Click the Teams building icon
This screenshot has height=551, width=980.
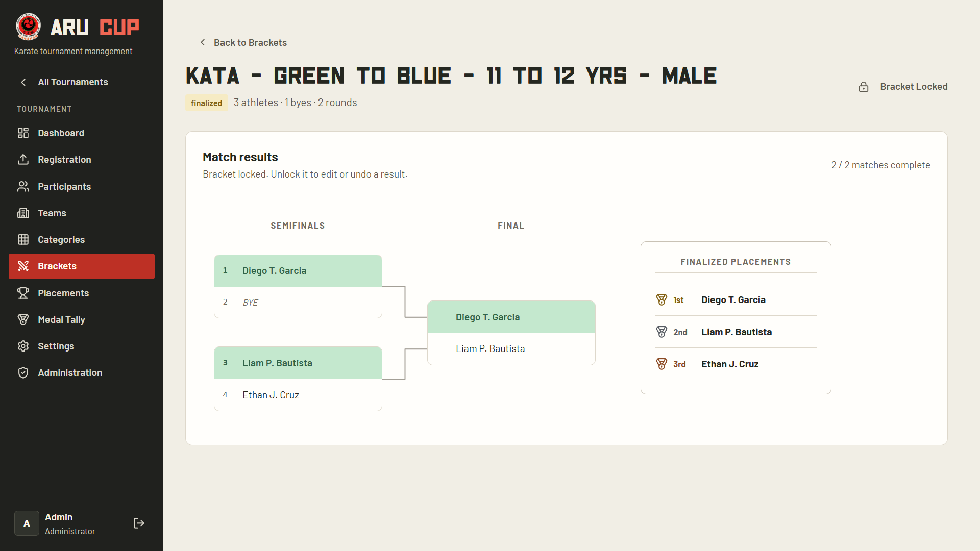pyautogui.click(x=23, y=213)
